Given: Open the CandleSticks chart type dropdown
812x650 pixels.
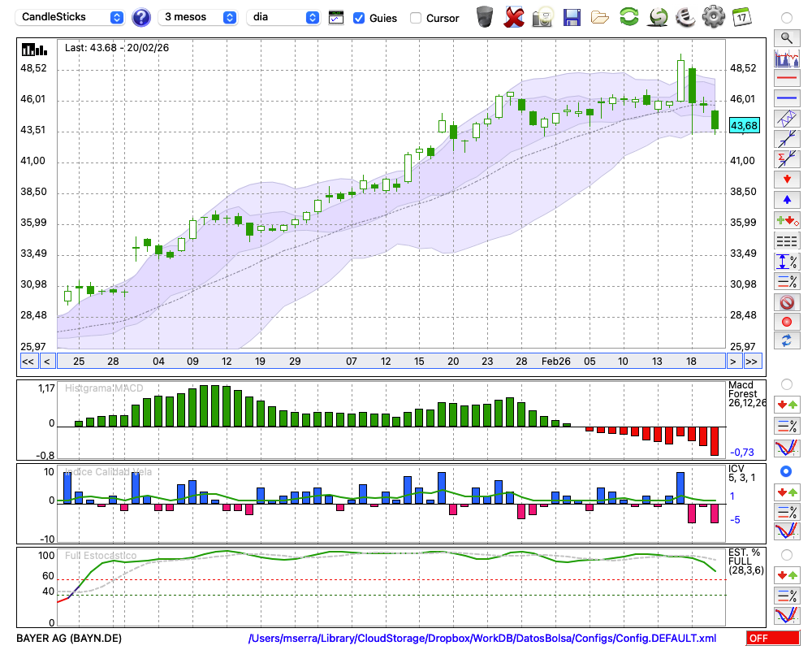Looking at the screenshot, I should coord(71,17).
